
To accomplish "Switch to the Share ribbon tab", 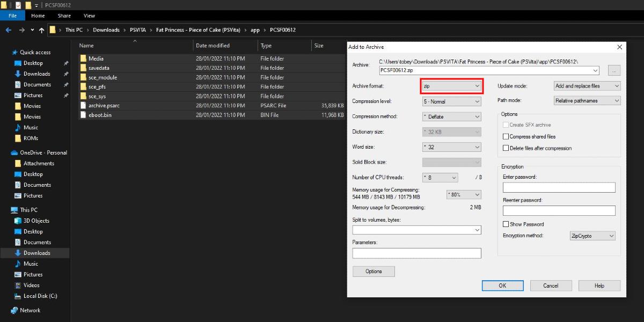I will pos(64,16).
